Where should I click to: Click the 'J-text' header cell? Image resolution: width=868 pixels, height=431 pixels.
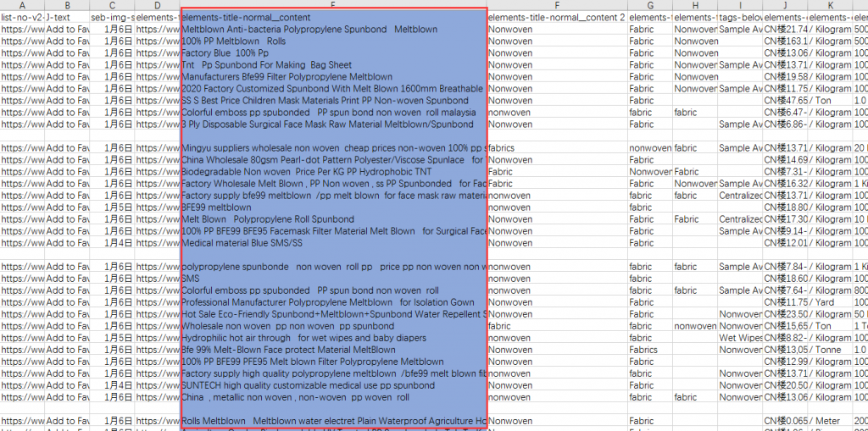point(67,18)
